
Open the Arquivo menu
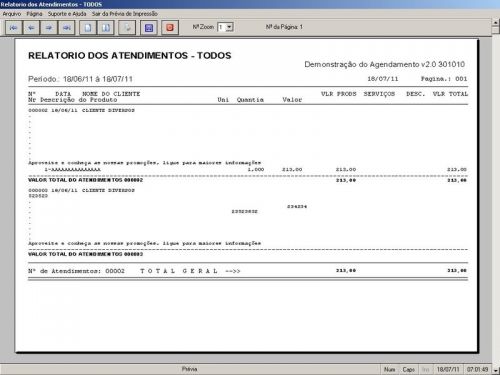12,14
